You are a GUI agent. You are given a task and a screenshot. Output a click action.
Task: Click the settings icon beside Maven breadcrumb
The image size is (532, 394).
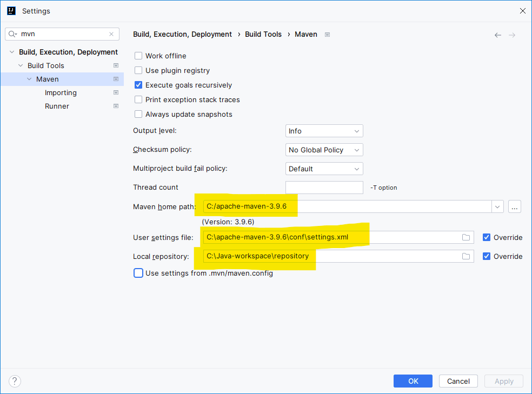pyautogui.click(x=328, y=35)
